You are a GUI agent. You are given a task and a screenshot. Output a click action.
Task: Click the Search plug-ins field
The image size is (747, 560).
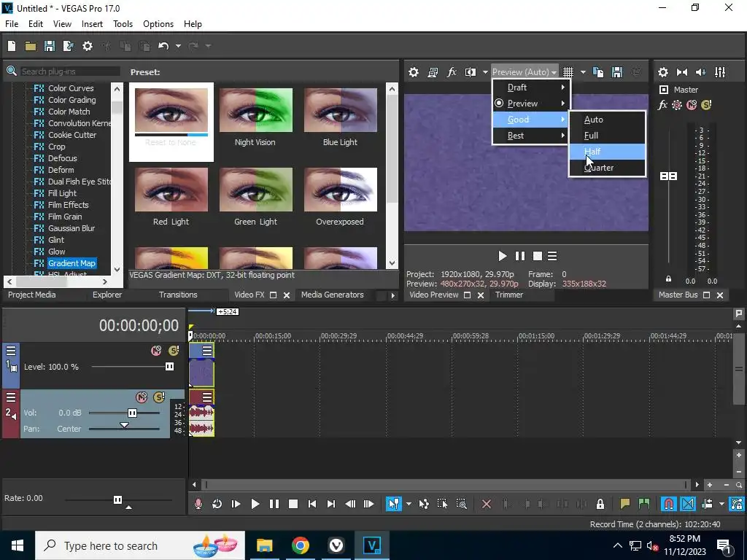[70, 71]
